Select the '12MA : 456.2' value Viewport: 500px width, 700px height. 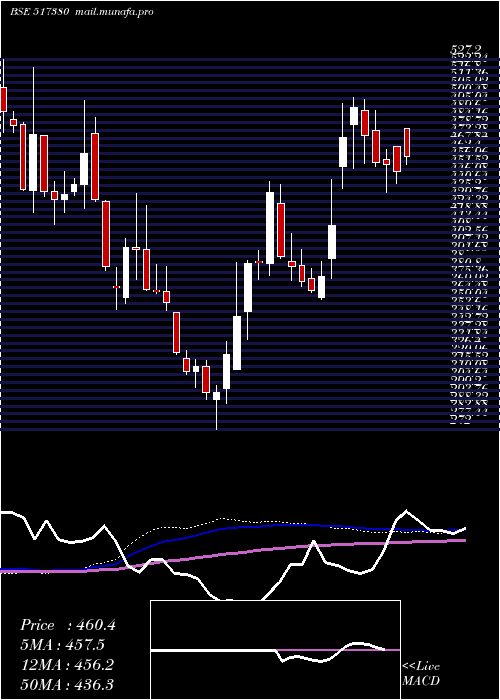coord(67,665)
